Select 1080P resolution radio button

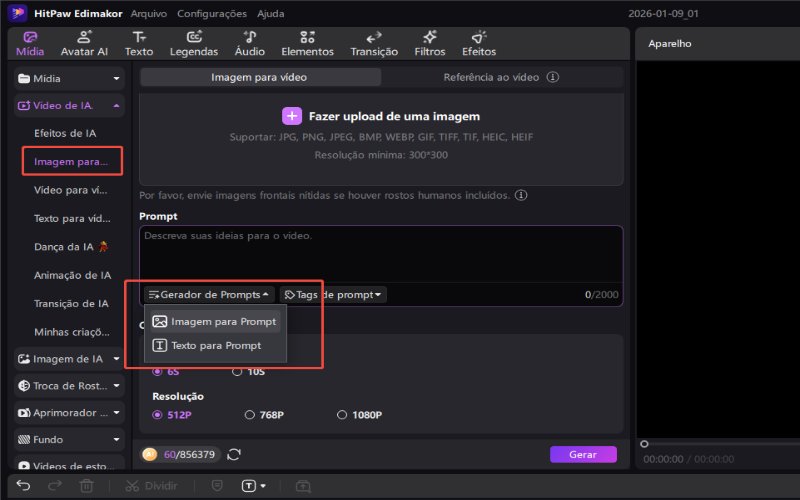click(342, 415)
